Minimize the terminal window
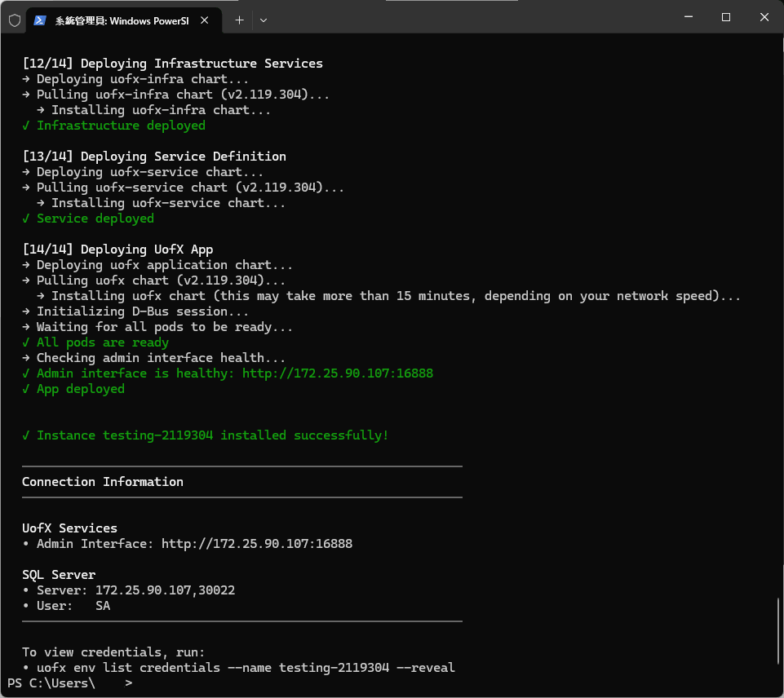 point(688,17)
